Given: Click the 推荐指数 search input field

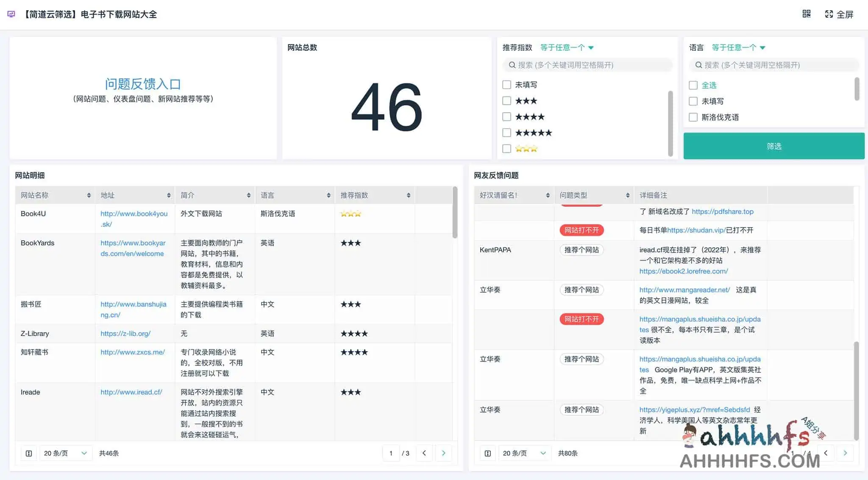Looking at the screenshot, I should pyautogui.click(x=587, y=65).
